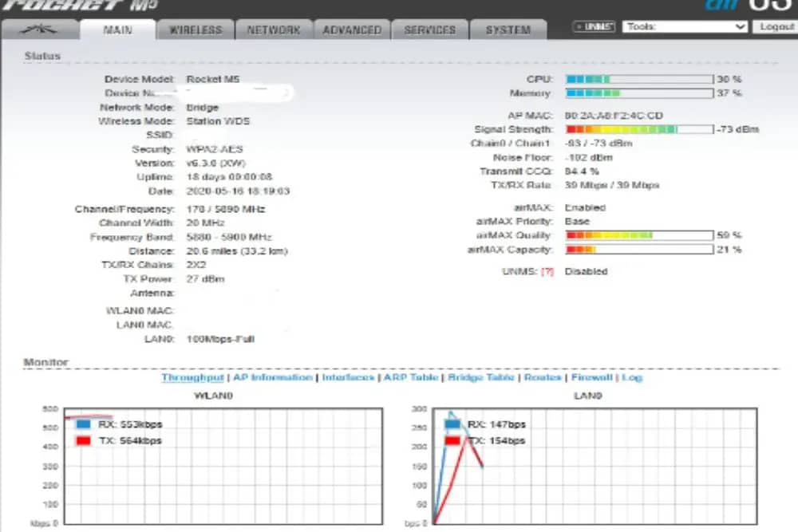Click the Wireless Mode value "Station WDS"
The height and width of the screenshot is (532, 798).
[x=218, y=121]
